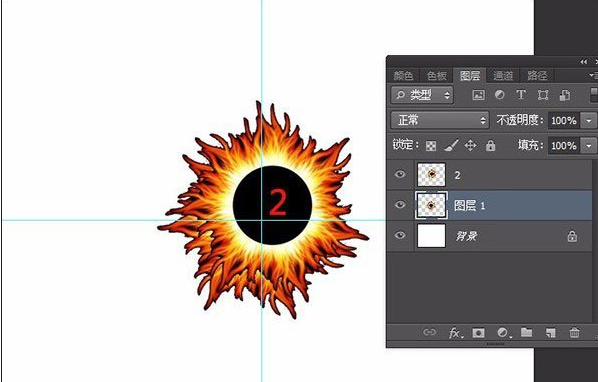The height and width of the screenshot is (382, 598).
Task: Filter layers by shape icon
Action: pos(543,95)
